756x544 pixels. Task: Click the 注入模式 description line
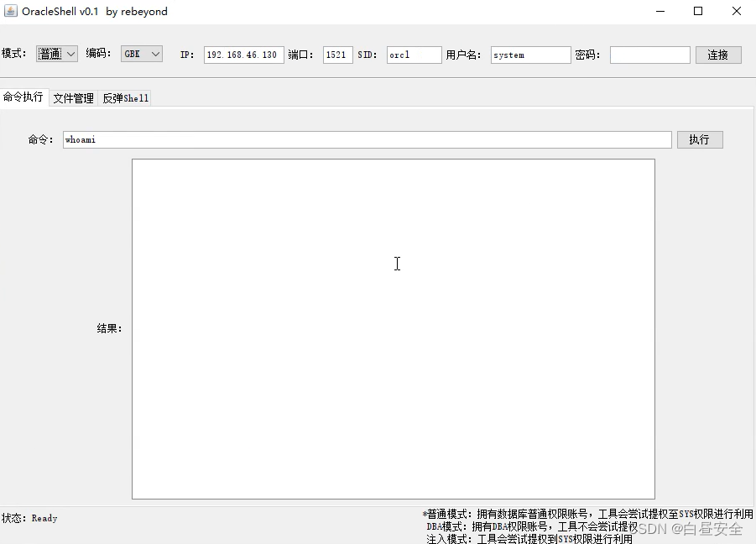pos(529,538)
